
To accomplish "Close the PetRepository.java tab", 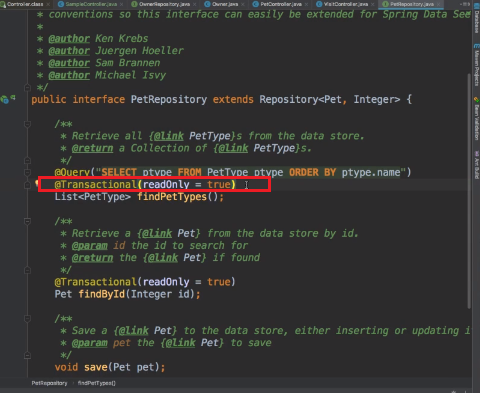I will click(x=438, y=4).
